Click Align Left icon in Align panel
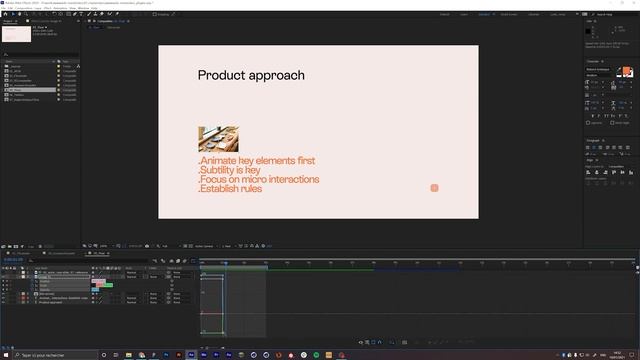Image resolution: width=640 pixels, height=360 pixels. 588,173
